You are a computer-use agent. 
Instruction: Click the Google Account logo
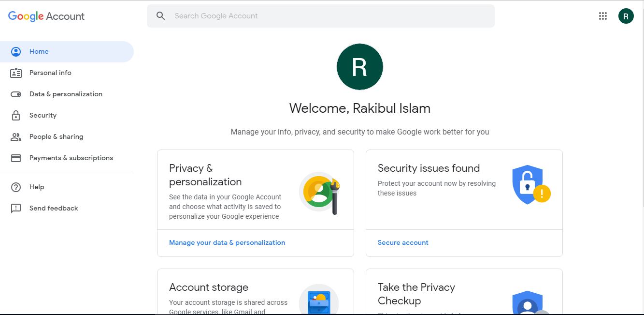point(46,16)
